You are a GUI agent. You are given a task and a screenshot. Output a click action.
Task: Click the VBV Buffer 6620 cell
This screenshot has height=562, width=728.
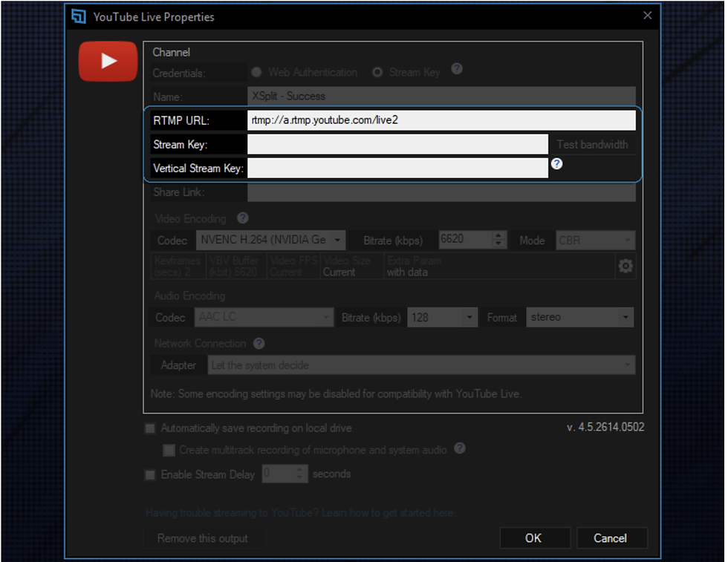pyautogui.click(x=236, y=266)
